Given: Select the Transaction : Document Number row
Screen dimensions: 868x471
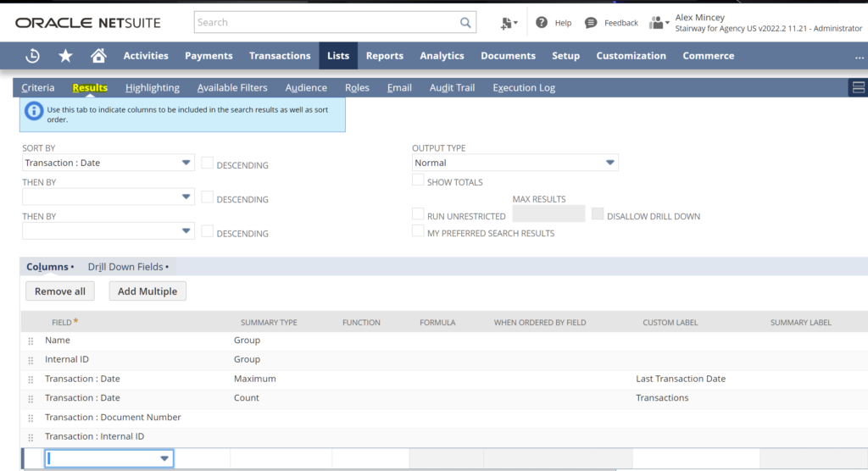Looking at the screenshot, I should [x=444, y=418].
